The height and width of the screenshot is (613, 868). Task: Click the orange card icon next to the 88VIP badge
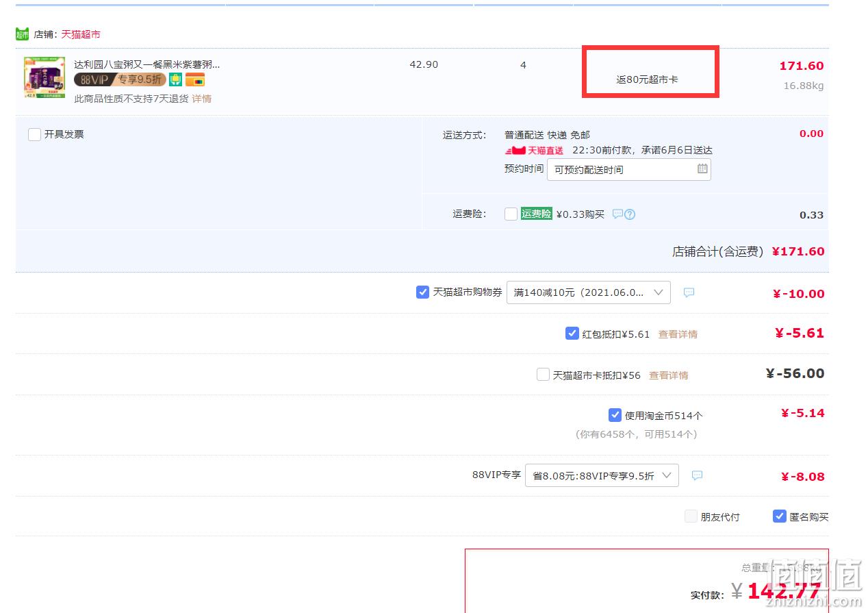(195, 79)
